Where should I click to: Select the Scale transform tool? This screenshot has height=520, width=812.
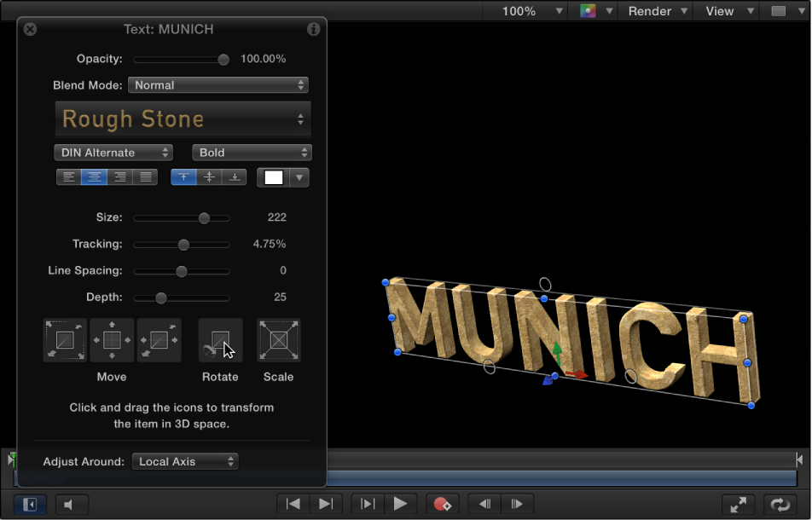[x=279, y=340]
